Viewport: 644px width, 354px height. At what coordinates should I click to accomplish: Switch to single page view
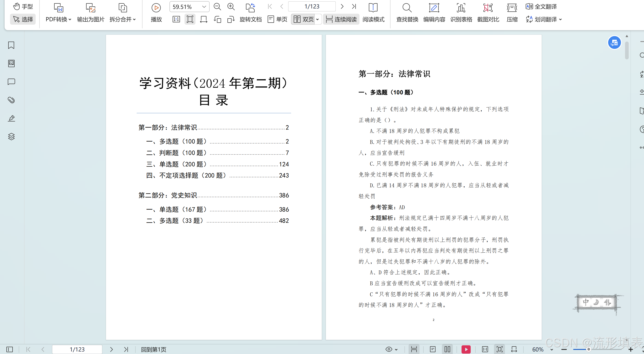click(277, 19)
